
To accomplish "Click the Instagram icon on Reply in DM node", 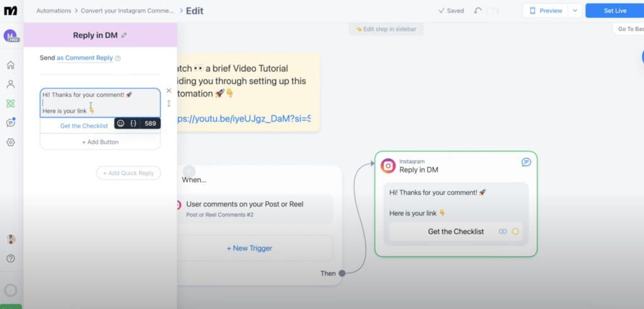I will click(x=388, y=166).
